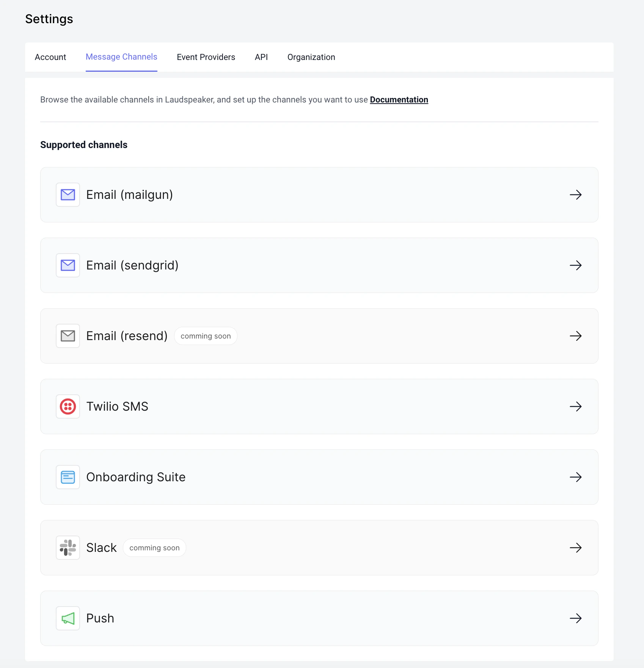Viewport: 644px width, 668px height.
Task: Open the Documentation link
Action: tap(399, 99)
